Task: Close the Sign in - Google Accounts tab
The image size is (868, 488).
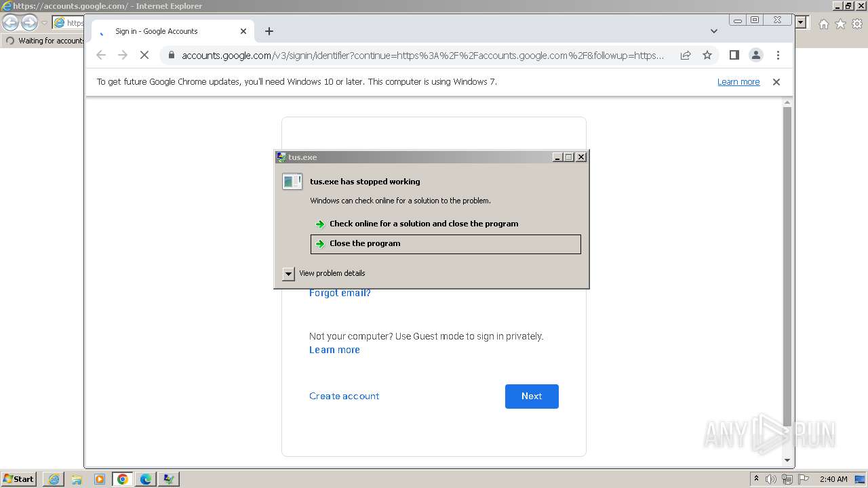Action: pos(243,31)
